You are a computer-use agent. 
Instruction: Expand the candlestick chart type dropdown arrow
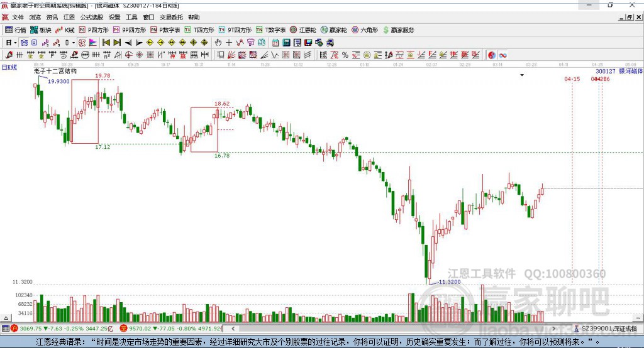point(74,43)
